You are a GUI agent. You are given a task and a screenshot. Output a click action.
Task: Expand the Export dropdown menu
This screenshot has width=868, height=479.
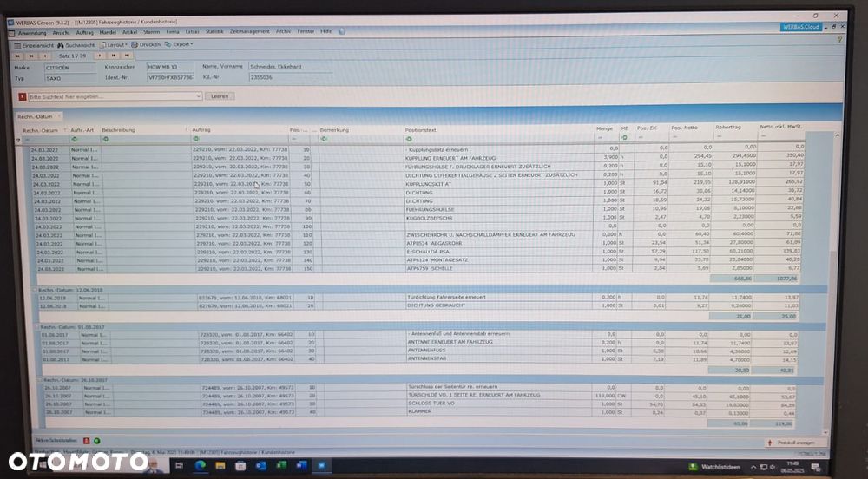click(x=179, y=44)
